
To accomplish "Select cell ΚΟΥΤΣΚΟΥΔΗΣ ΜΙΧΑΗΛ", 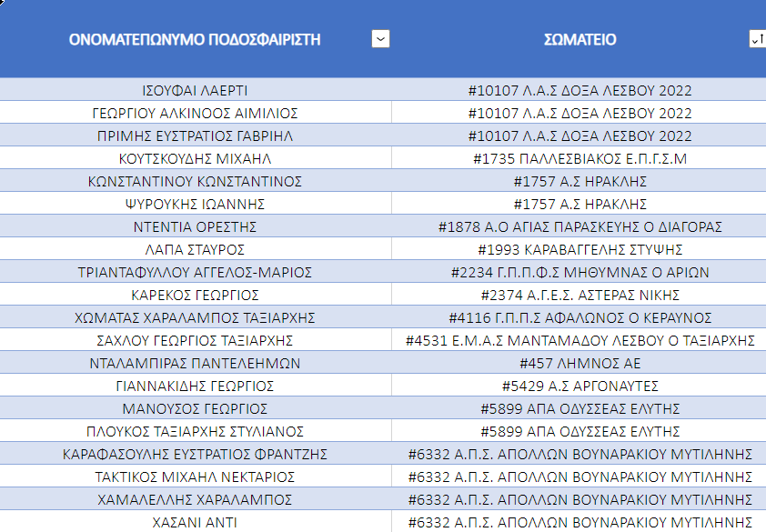I will tap(196, 158).
